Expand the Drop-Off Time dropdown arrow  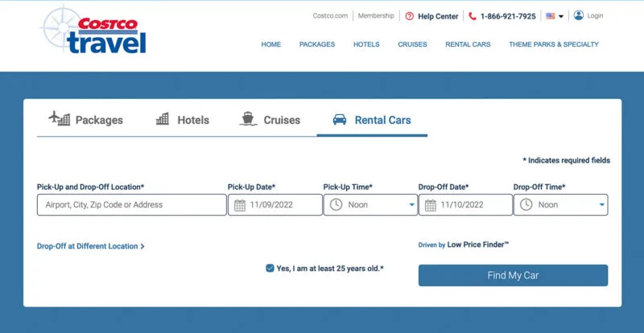pos(602,205)
